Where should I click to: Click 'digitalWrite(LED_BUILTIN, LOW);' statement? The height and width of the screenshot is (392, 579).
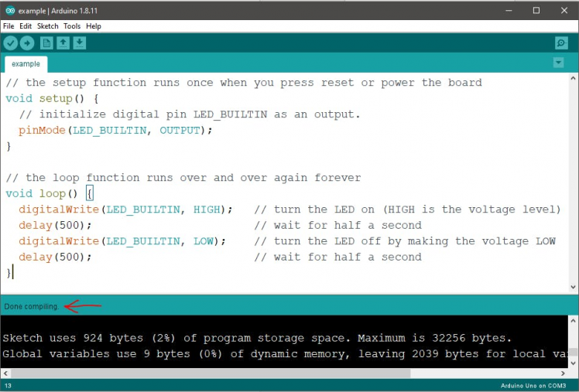(x=122, y=241)
